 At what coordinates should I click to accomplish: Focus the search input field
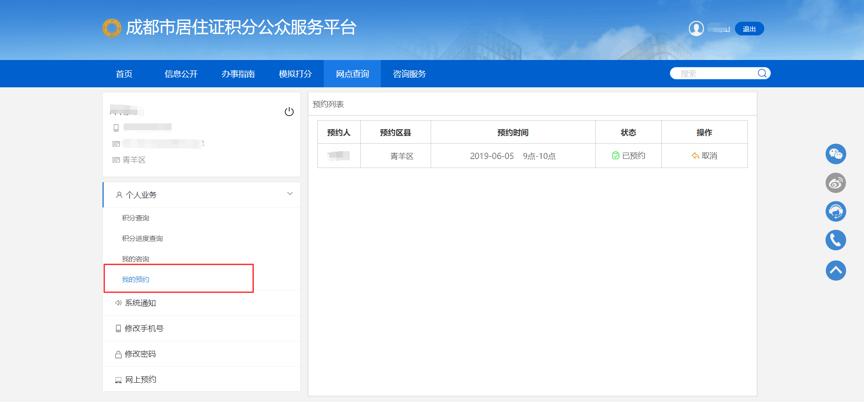[x=712, y=73]
